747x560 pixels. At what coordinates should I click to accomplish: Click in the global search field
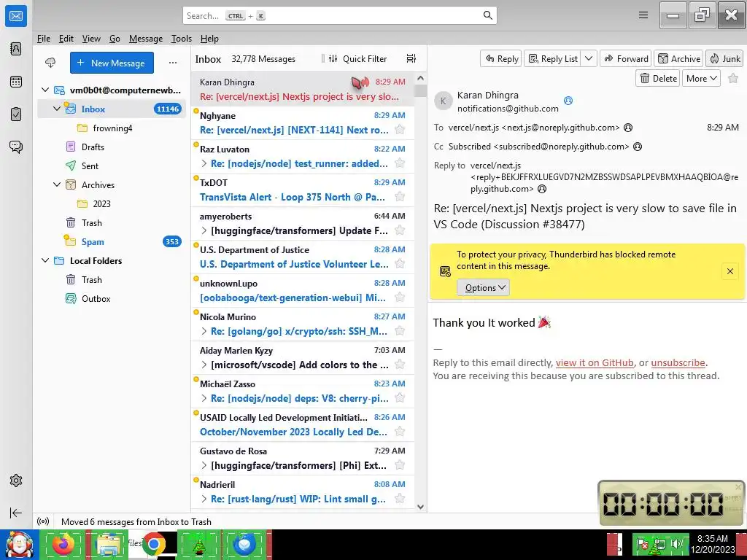coord(339,15)
